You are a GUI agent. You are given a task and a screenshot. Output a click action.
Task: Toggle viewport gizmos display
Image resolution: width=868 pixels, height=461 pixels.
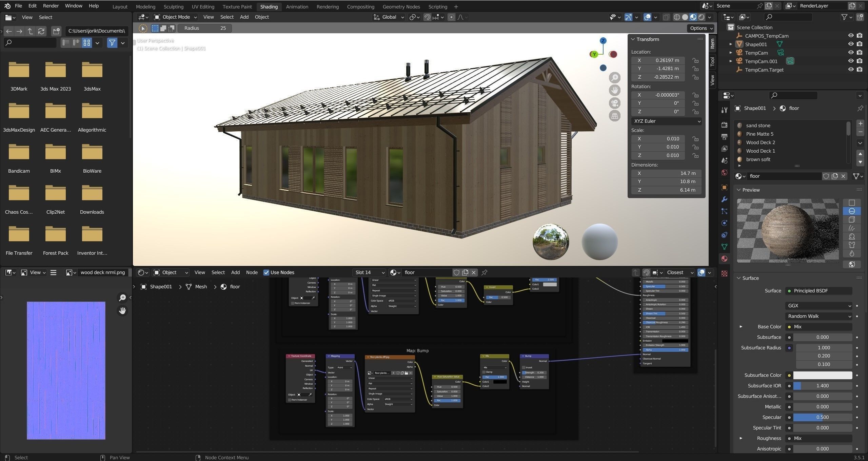[x=628, y=17]
